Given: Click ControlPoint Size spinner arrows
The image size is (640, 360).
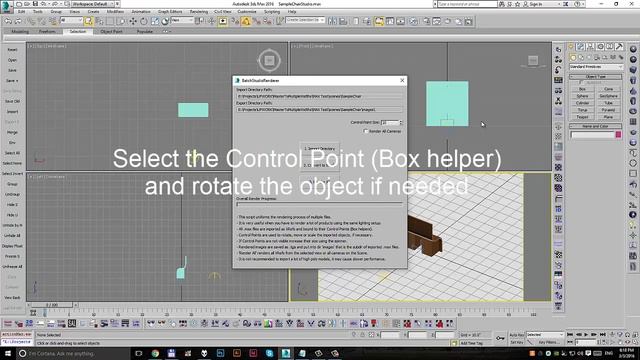Looking at the screenshot, I should click(401, 122).
